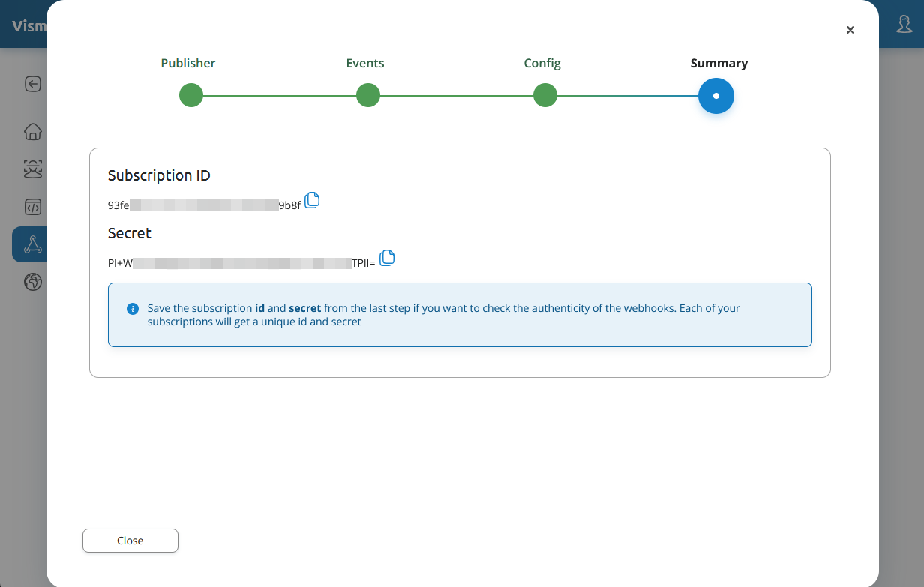This screenshot has height=587, width=924.
Task: Copy the Secret value to clipboard
Action: pyautogui.click(x=387, y=258)
